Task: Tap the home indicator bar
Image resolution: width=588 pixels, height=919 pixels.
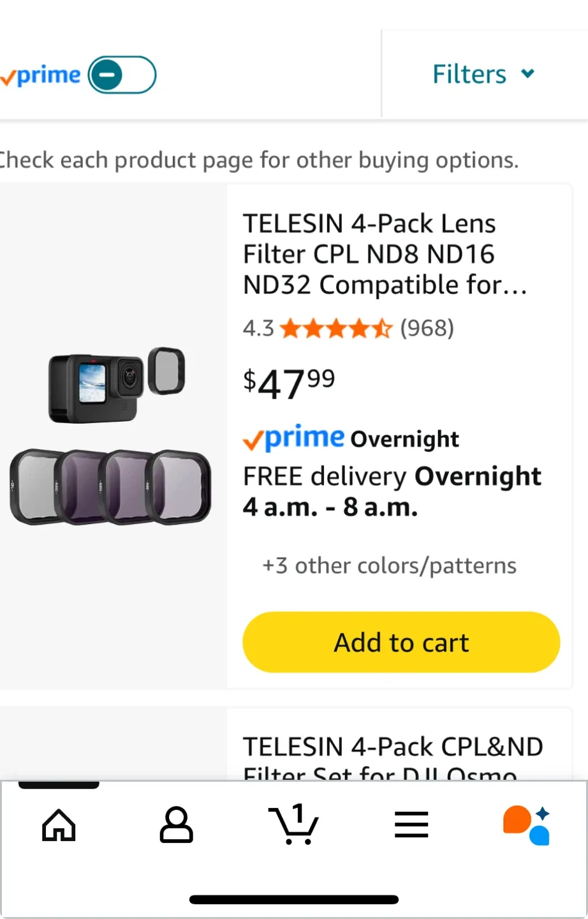Action: (294, 900)
